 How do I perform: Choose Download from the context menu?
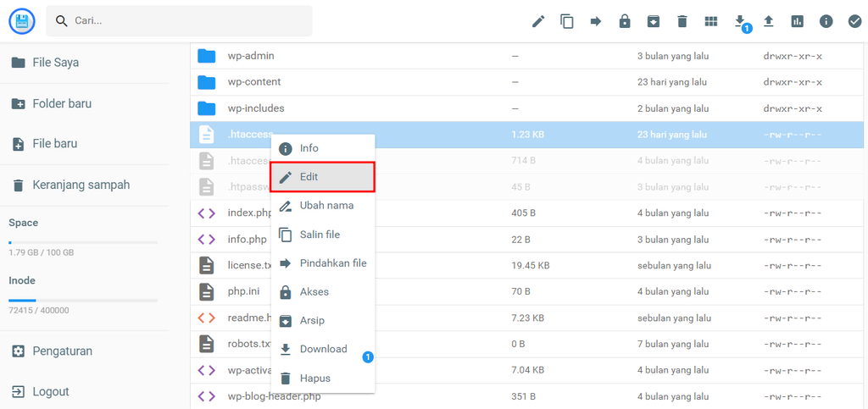click(323, 350)
